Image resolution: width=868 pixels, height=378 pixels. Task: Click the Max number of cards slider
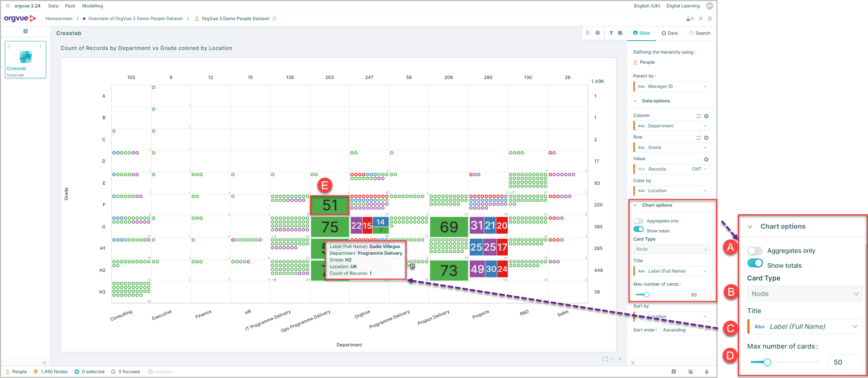(x=658, y=295)
